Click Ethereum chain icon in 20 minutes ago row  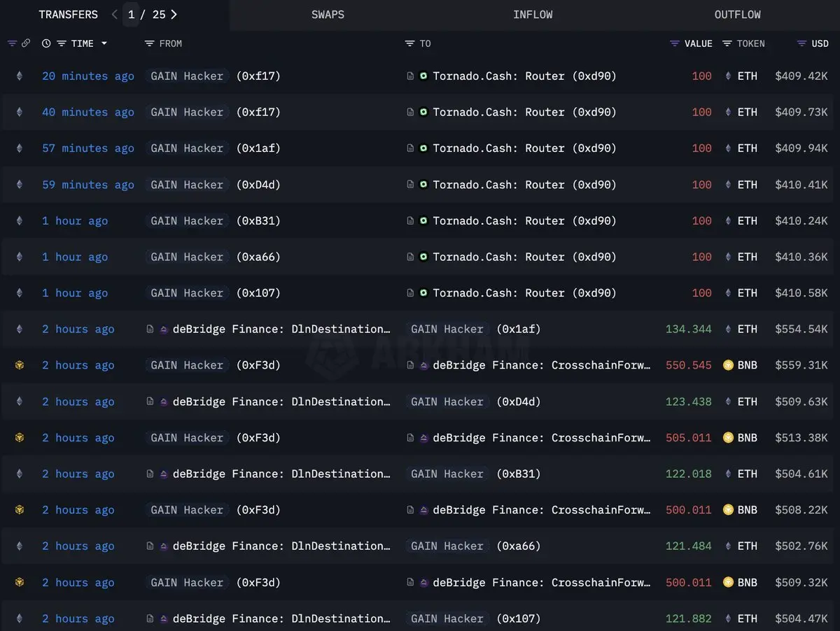20,76
